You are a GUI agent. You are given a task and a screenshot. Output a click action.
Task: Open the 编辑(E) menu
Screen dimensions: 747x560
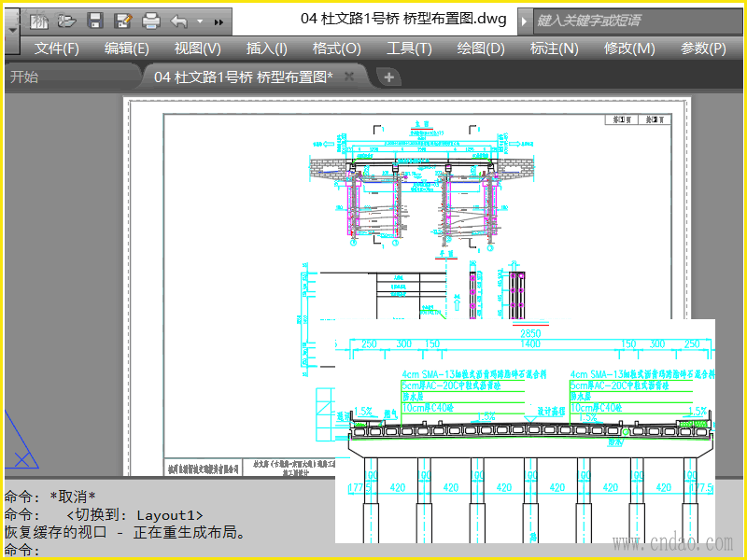point(126,49)
